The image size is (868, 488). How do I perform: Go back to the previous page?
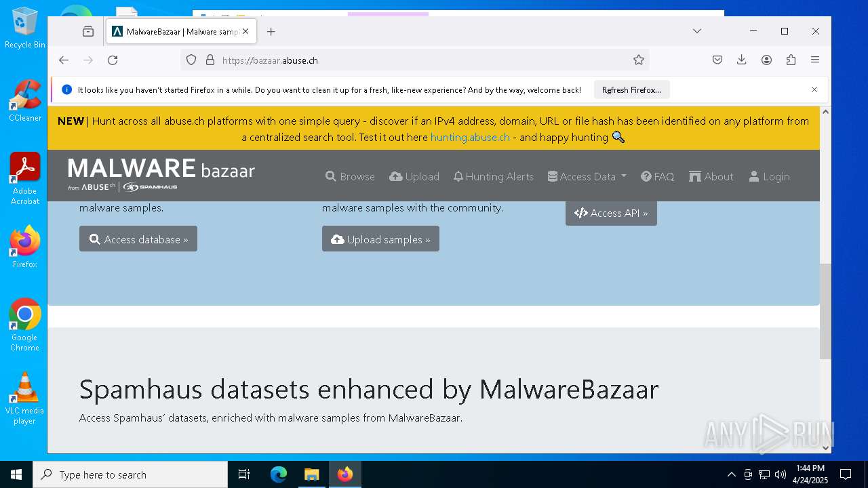point(64,60)
